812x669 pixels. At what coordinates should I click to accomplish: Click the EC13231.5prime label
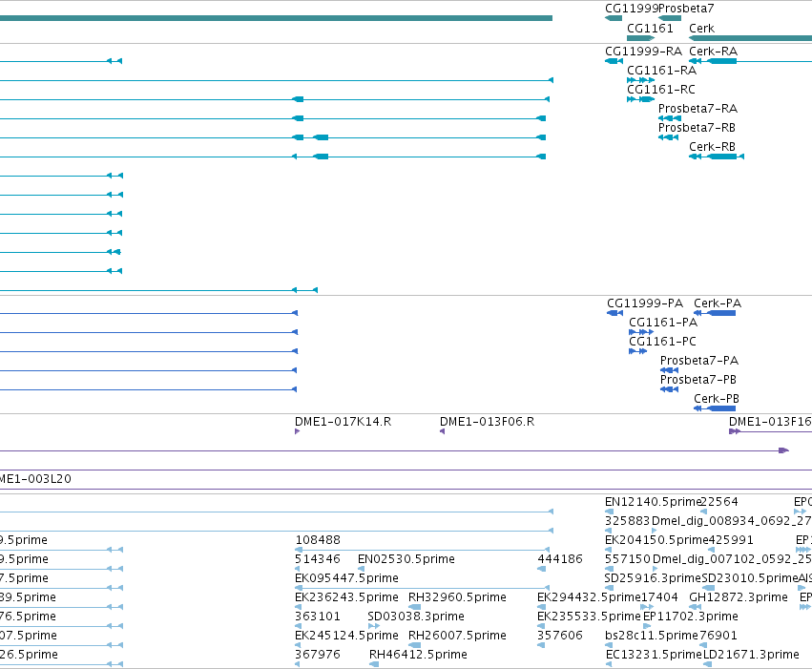(654, 655)
